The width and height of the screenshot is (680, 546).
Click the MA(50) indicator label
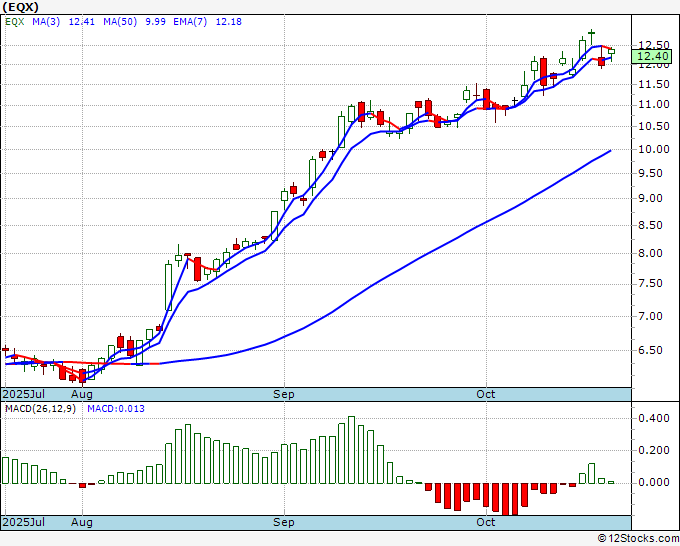(120, 22)
